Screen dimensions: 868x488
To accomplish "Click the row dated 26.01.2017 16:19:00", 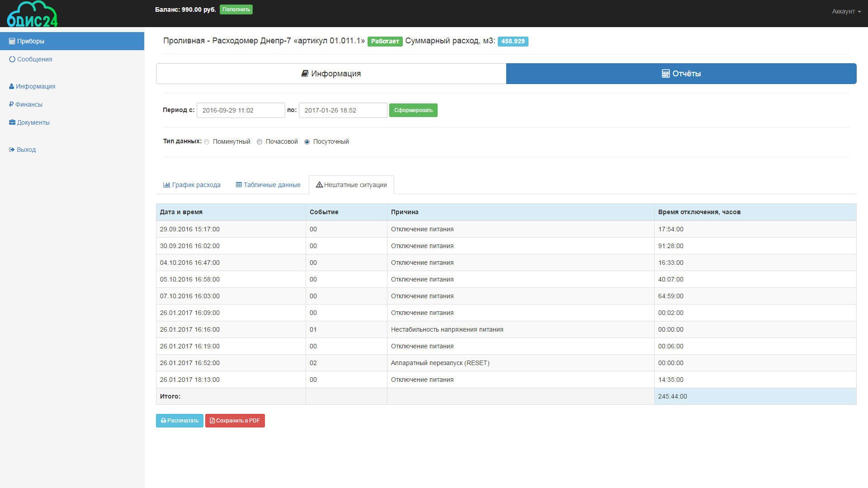I will (506, 346).
